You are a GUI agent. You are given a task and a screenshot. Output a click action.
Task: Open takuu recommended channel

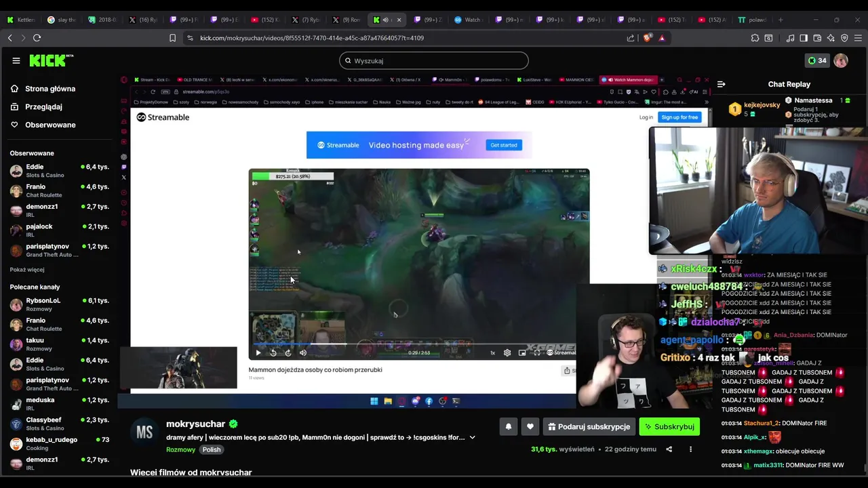click(x=60, y=344)
